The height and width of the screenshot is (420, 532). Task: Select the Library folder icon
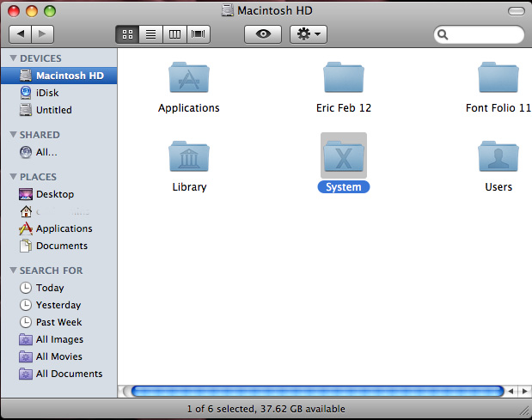pos(189,156)
